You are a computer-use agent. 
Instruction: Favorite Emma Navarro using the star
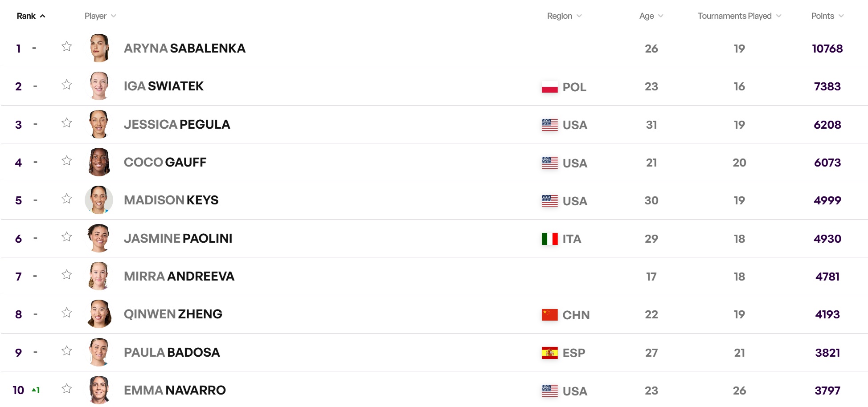tap(67, 388)
